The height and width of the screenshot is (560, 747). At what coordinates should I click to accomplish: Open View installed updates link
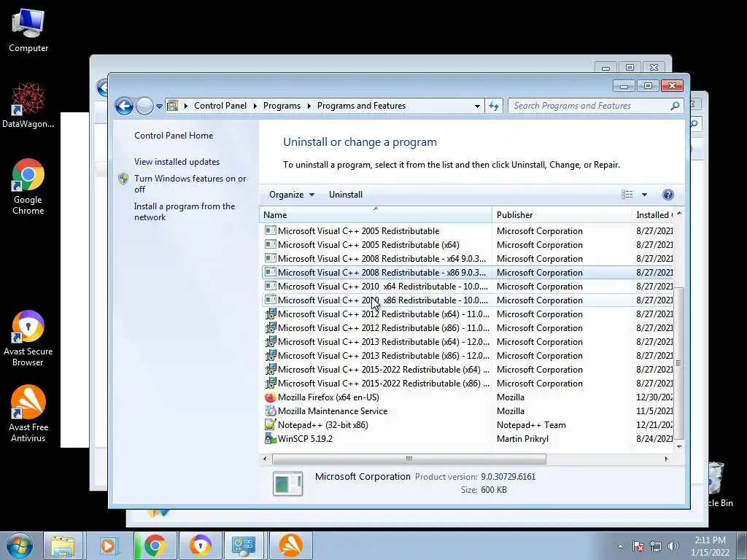point(177,161)
